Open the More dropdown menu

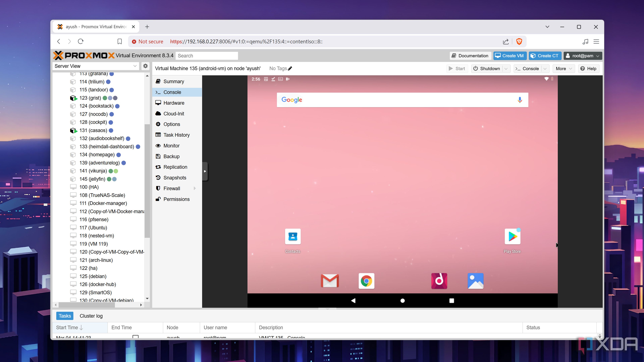coord(563,68)
